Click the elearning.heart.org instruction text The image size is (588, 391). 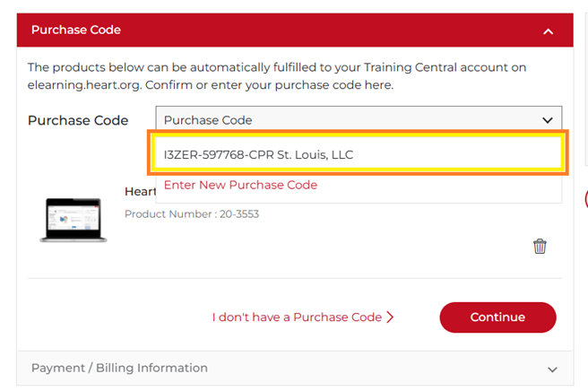(211, 85)
